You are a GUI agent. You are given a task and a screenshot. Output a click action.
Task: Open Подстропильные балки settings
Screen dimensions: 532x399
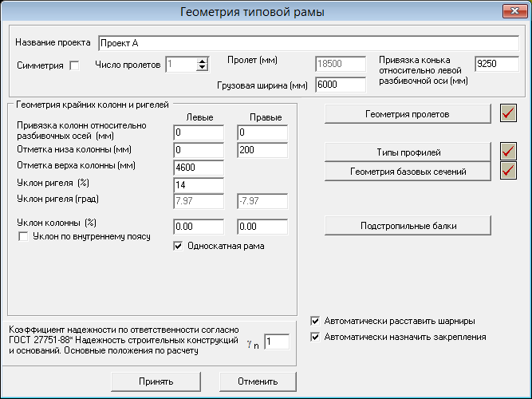(x=408, y=226)
